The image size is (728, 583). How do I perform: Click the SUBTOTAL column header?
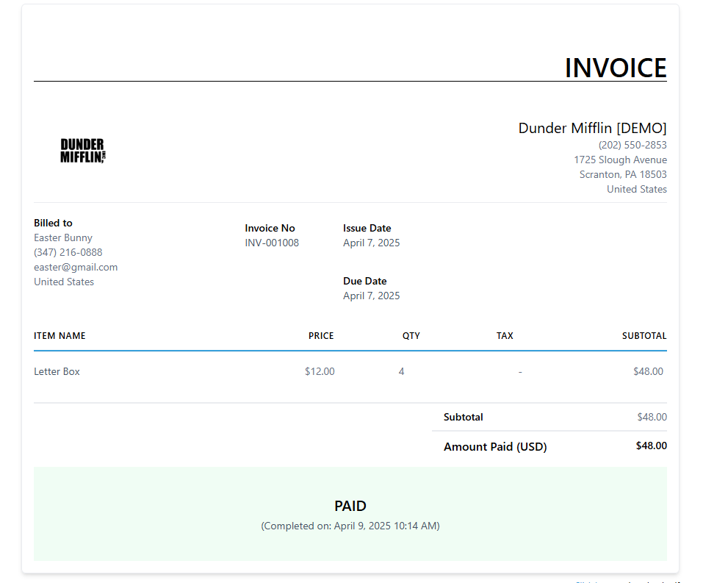[644, 336]
